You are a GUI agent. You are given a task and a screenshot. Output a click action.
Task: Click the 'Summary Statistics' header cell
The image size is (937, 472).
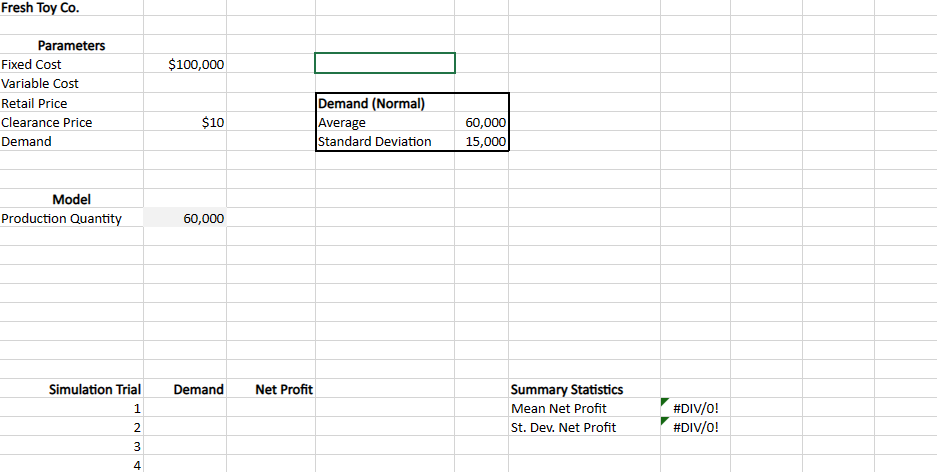584,390
